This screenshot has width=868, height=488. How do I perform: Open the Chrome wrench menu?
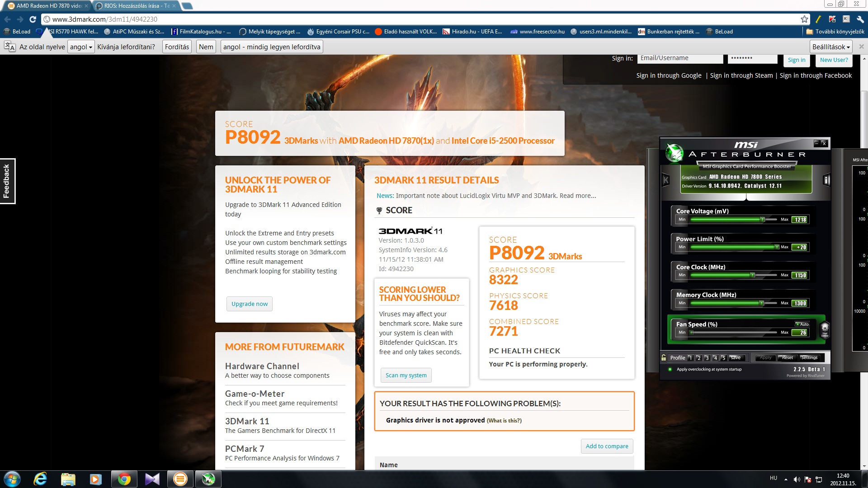tap(860, 19)
